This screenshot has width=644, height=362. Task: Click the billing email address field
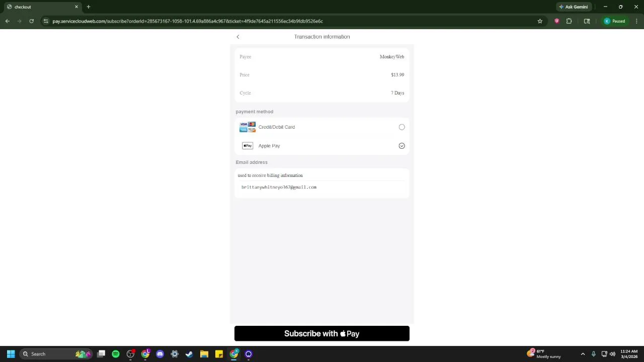point(322,187)
